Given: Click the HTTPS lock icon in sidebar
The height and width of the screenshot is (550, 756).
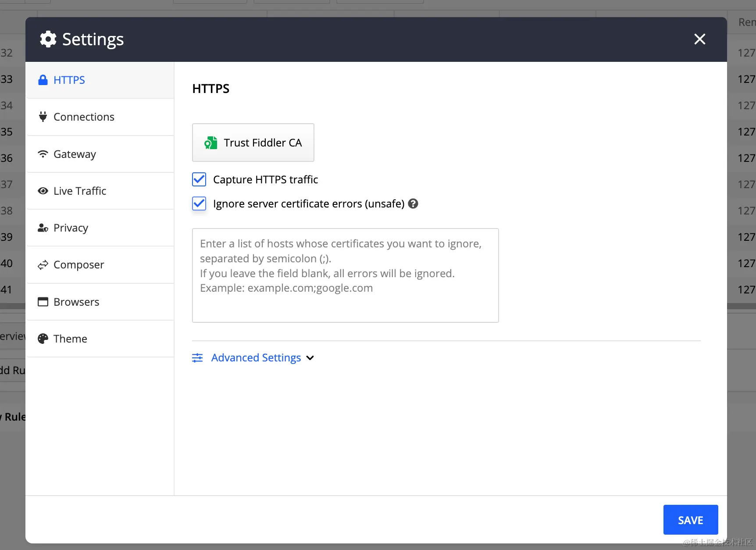Looking at the screenshot, I should [43, 80].
